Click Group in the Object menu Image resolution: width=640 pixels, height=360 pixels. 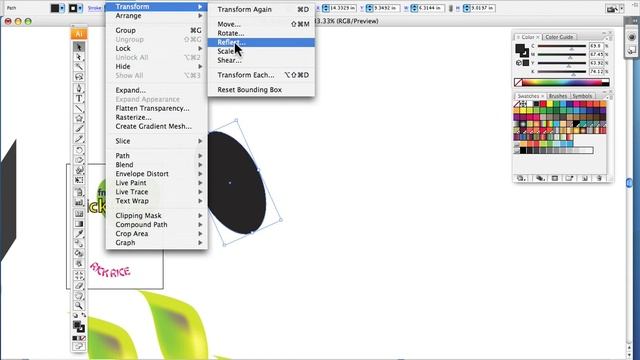pyautogui.click(x=157, y=30)
